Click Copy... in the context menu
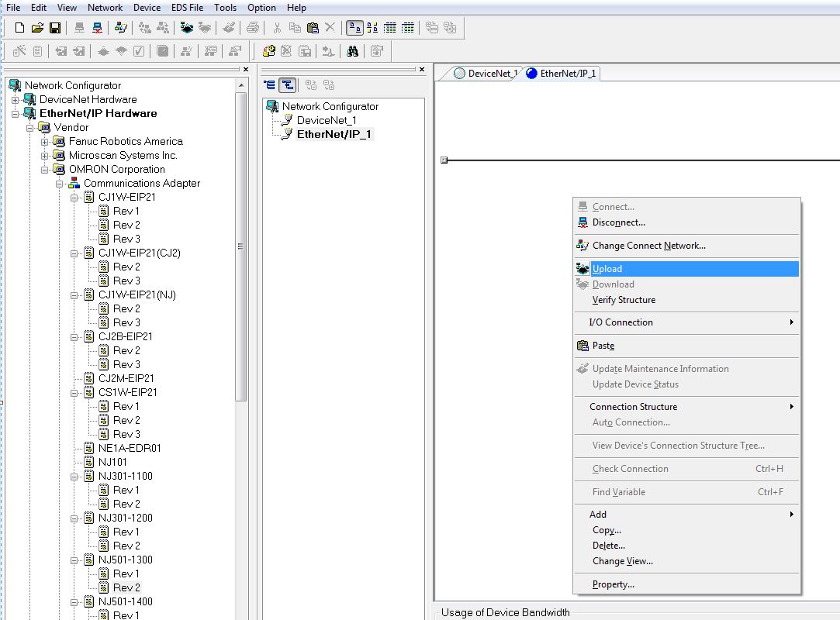 pyautogui.click(x=686, y=530)
